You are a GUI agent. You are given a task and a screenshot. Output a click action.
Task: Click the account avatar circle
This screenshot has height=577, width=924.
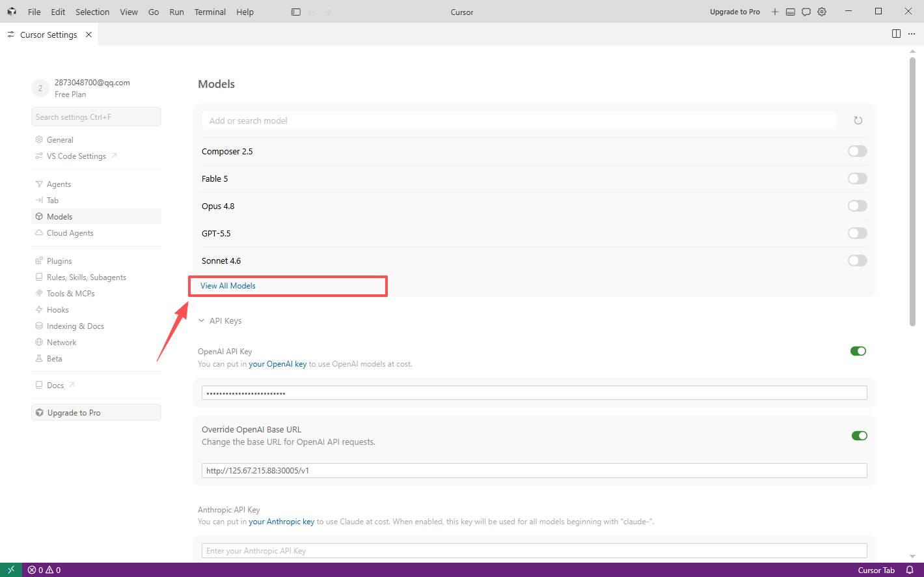coord(40,88)
